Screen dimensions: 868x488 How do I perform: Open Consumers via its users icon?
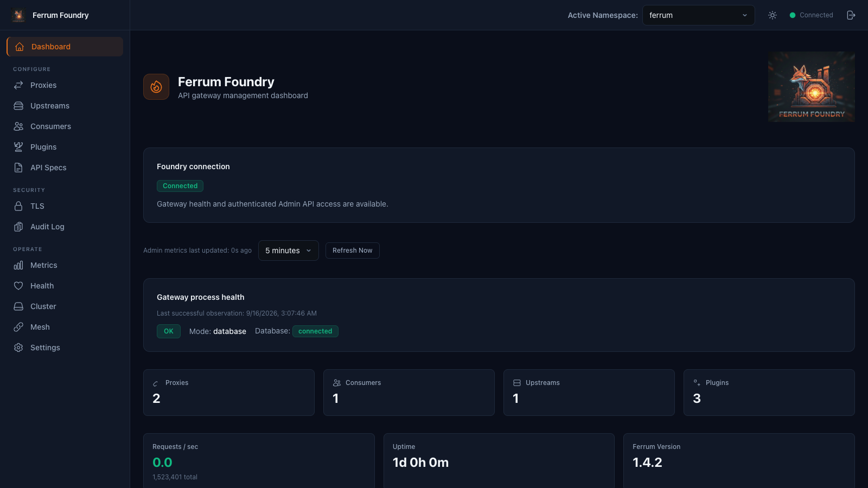tap(18, 126)
